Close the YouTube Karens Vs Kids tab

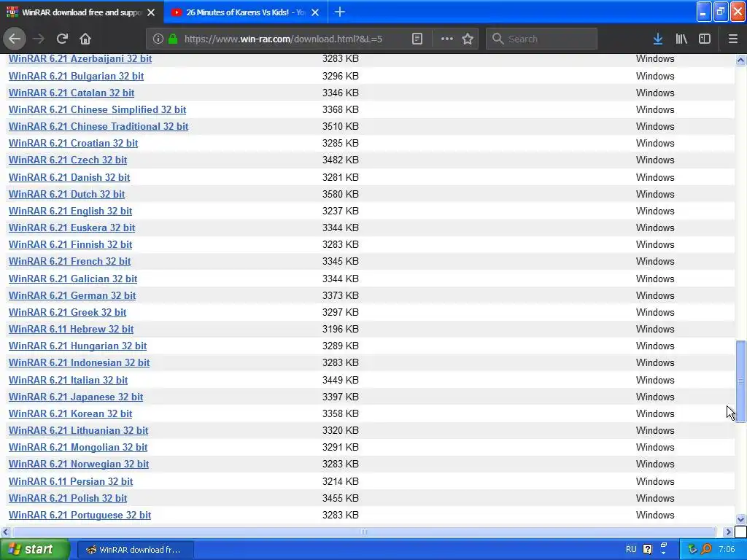pos(315,12)
